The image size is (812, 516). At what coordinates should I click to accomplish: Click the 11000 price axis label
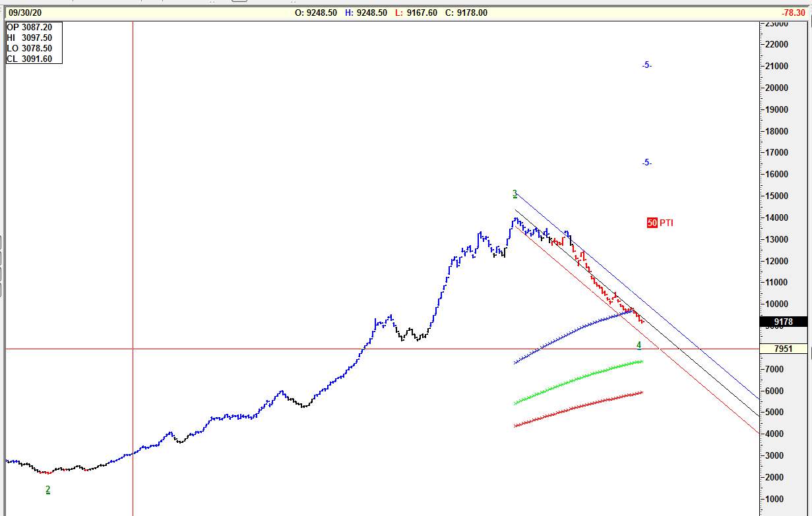(x=776, y=282)
